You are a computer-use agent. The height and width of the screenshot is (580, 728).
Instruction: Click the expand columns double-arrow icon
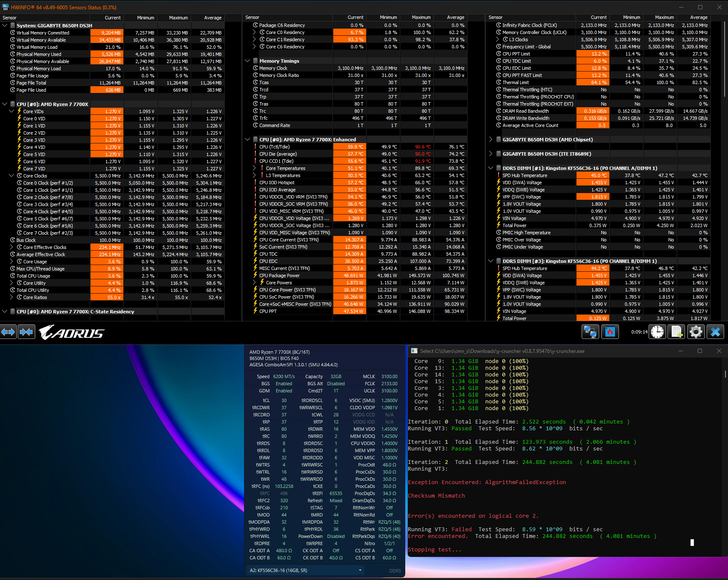click(x=8, y=332)
